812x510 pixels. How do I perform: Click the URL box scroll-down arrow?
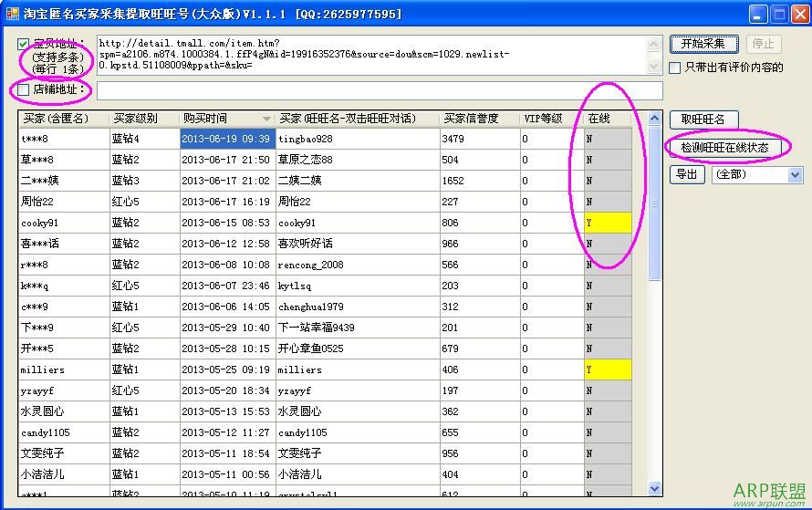(x=654, y=66)
